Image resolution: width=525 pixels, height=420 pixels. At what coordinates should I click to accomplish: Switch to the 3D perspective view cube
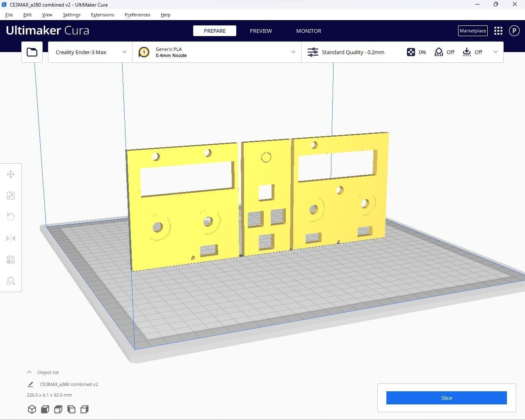(x=32, y=409)
